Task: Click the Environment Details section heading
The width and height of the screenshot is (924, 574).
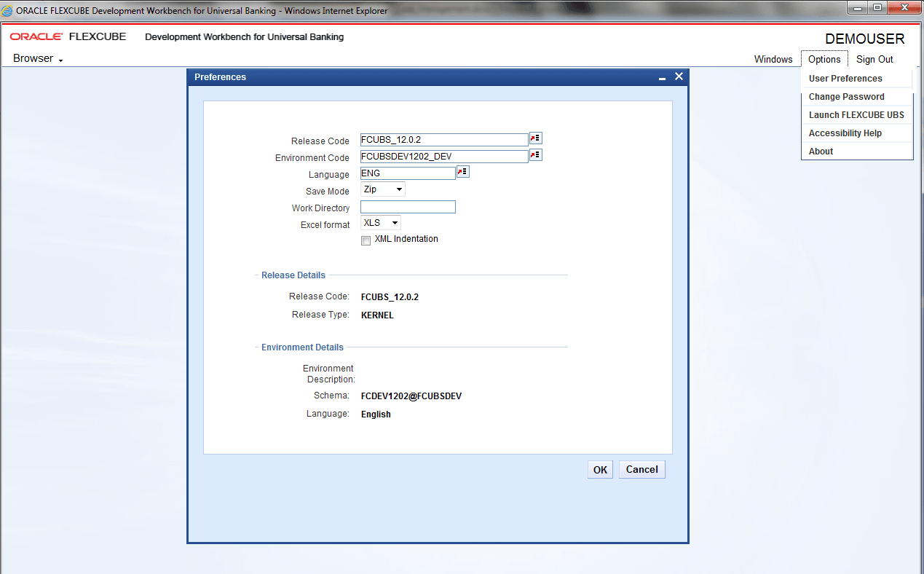Action: coord(302,347)
